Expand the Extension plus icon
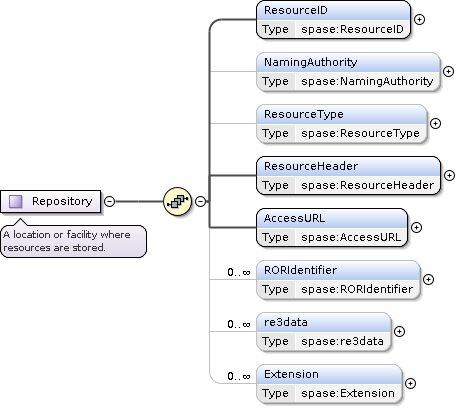 [410, 384]
